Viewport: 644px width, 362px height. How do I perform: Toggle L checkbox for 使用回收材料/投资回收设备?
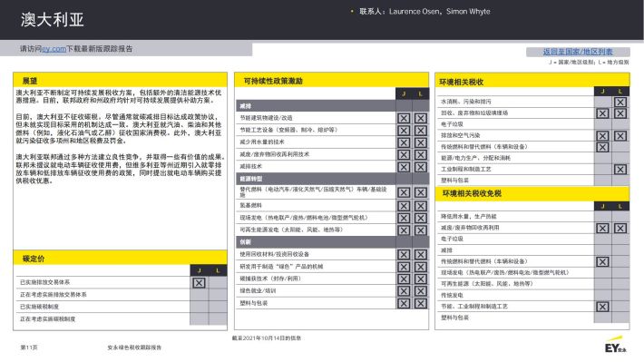click(x=420, y=255)
